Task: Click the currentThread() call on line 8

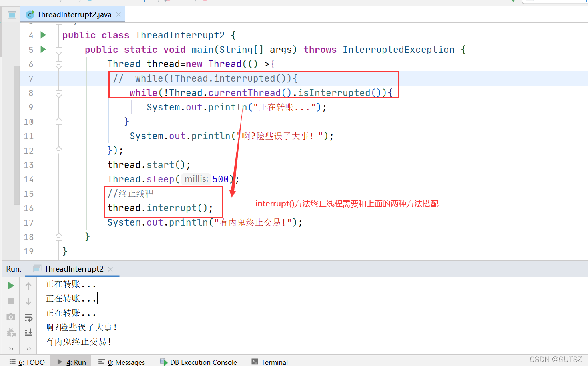Action: coord(250,93)
